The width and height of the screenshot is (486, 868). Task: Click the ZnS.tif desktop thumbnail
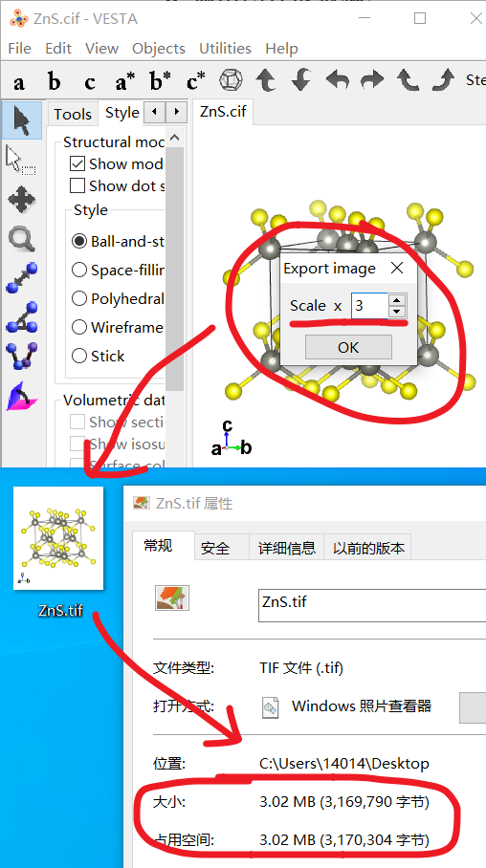pos(58,538)
